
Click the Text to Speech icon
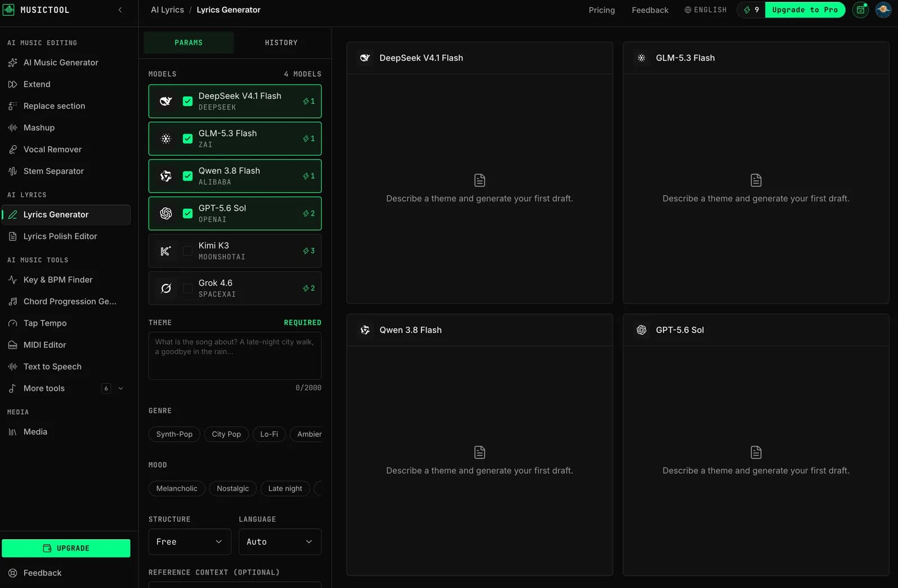point(12,366)
